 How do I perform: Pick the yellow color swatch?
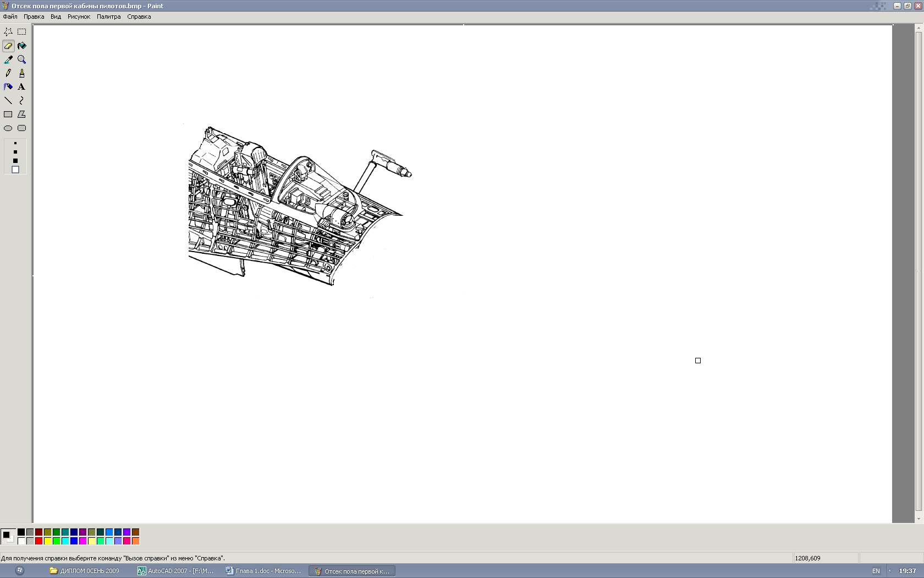tap(48, 541)
